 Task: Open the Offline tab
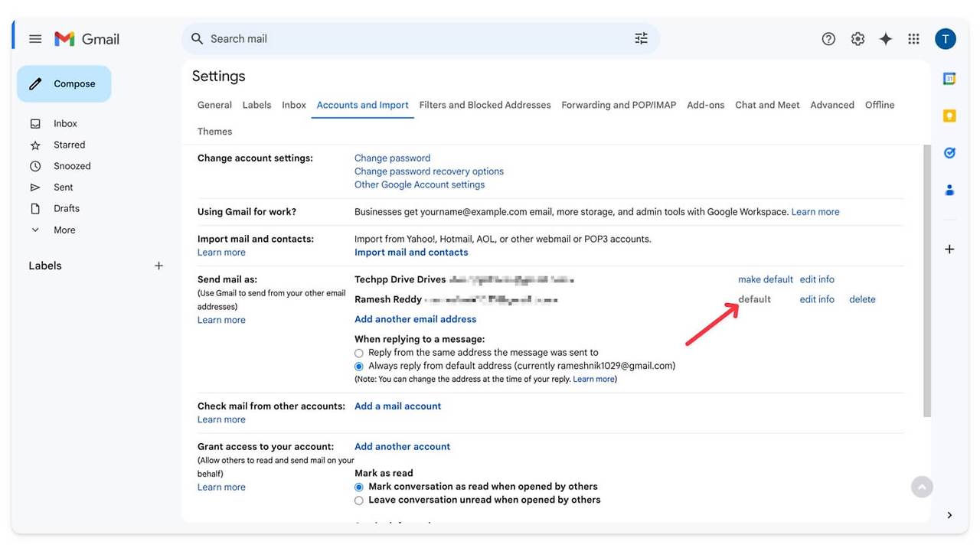(880, 105)
